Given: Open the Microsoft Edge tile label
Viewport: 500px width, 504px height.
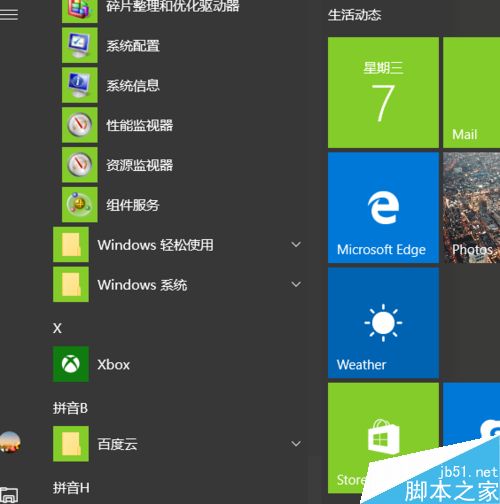Looking at the screenshot, I should click(381, 250).
